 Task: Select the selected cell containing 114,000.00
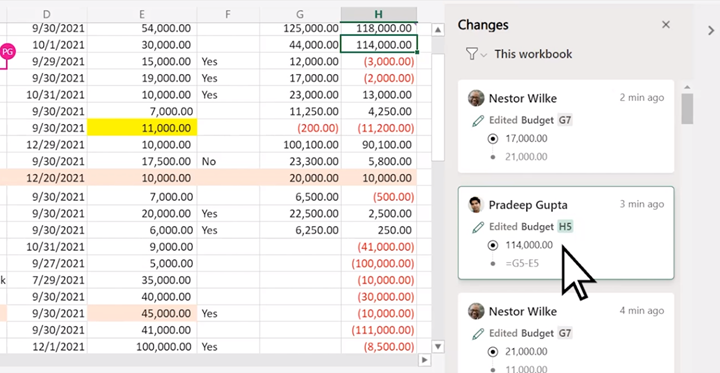379,45
